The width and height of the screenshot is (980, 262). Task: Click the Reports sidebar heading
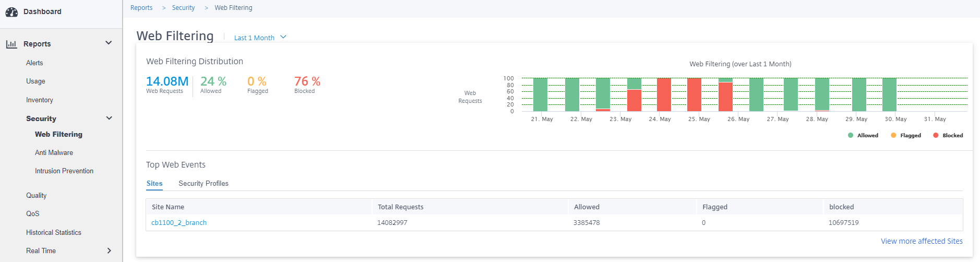(x=37, y=44)
